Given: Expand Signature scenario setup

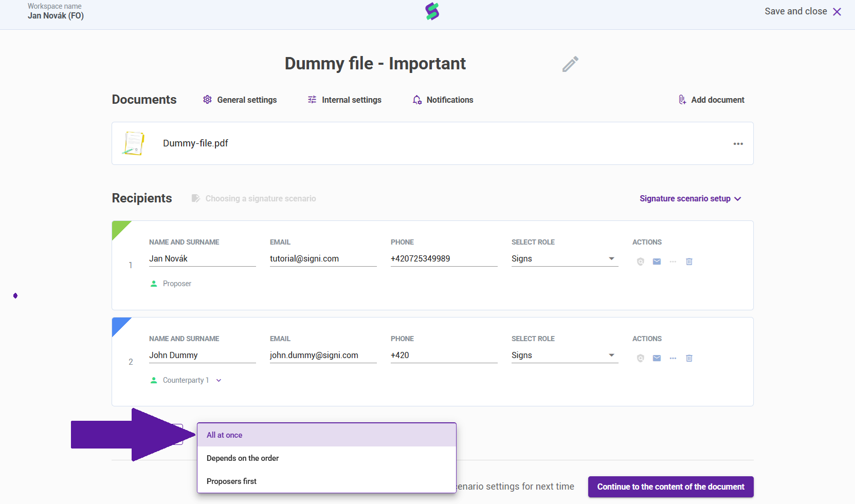Looking at the screenshot, I should (x=690, y=199).
